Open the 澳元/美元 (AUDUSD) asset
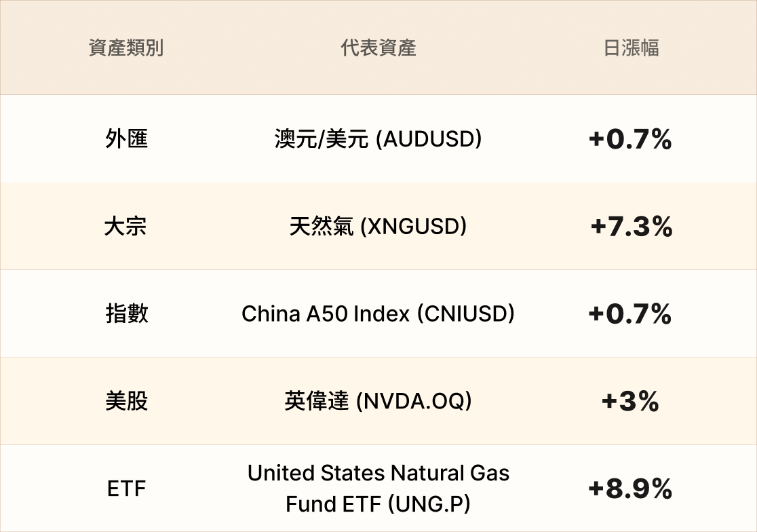 (x=378, y=139)
